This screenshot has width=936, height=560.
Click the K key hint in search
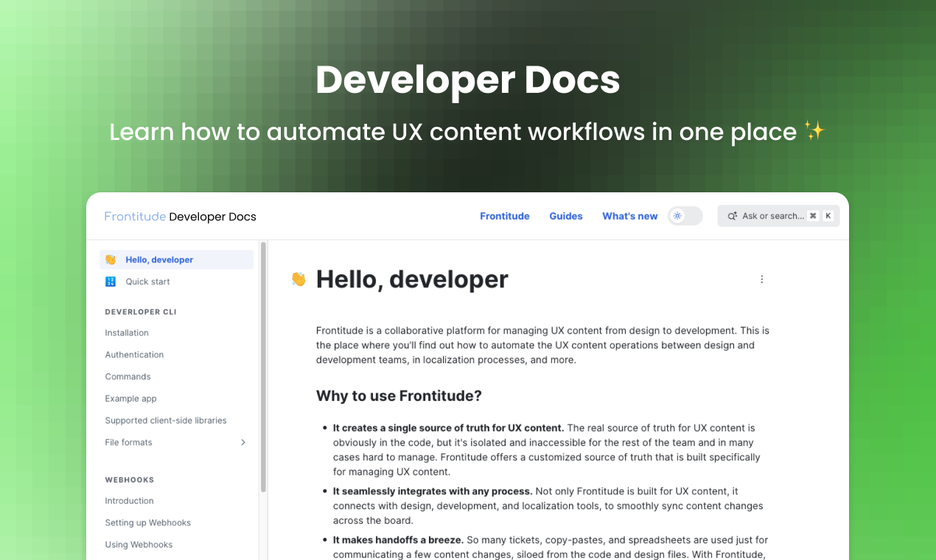pos(828,216)
